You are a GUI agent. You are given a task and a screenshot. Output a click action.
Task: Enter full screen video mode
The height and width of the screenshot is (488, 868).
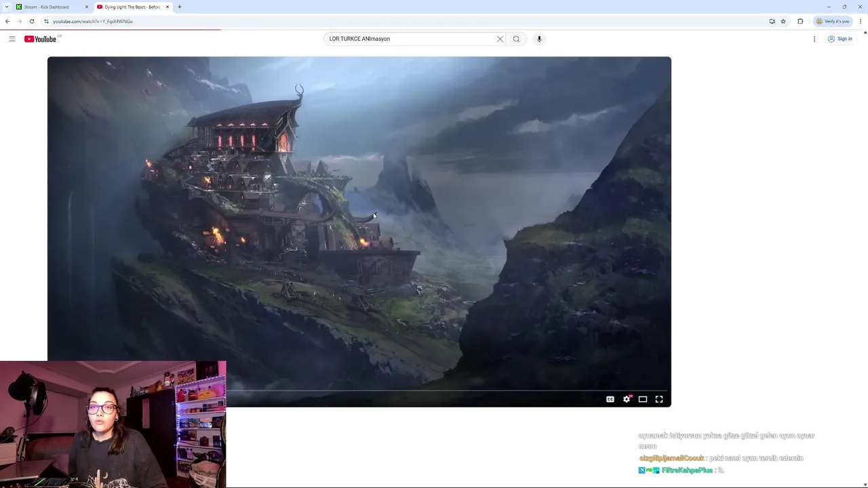point(659,399)
